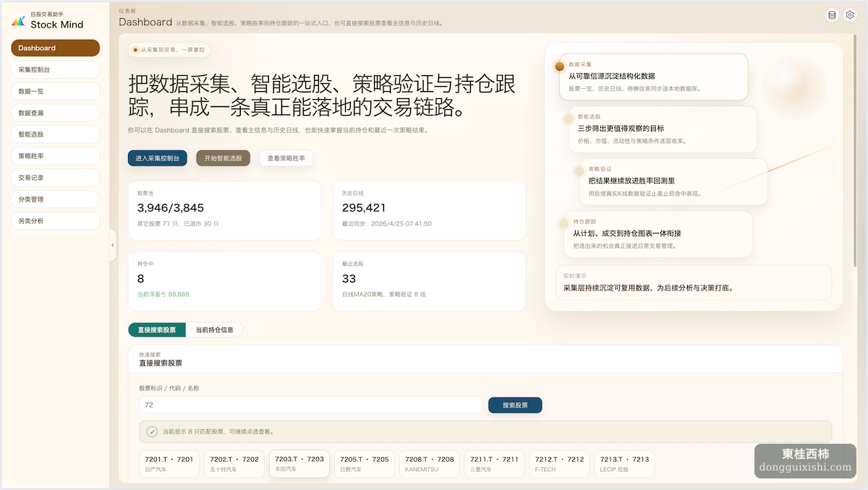Open 策略胜率 in the sidebar
868x490 pixels.
click(55, 156)
